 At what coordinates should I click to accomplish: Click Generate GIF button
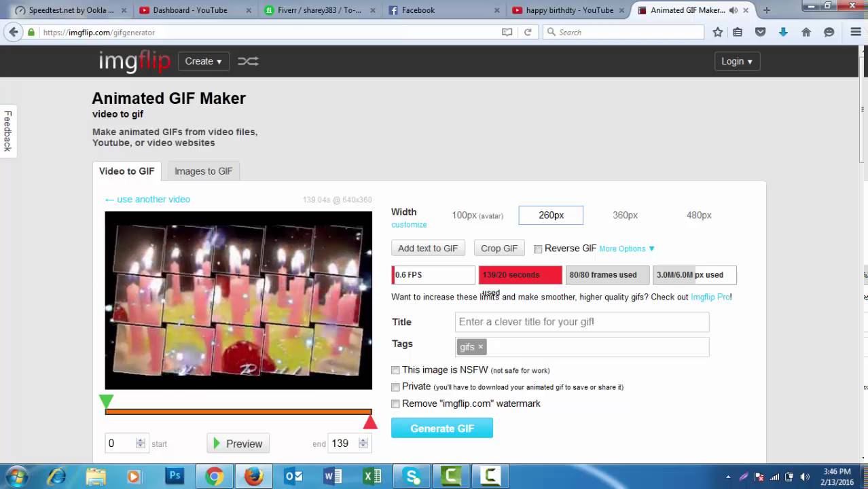(442, 429)
